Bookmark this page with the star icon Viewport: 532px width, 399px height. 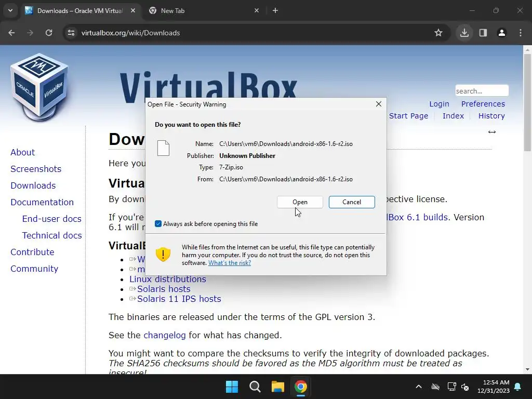(x=438, y=33)
